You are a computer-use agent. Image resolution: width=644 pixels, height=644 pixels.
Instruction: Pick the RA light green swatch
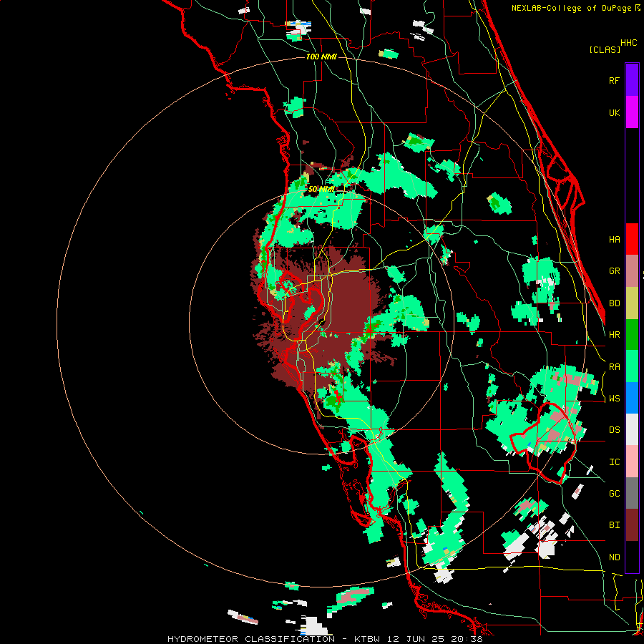click(632, 366)
